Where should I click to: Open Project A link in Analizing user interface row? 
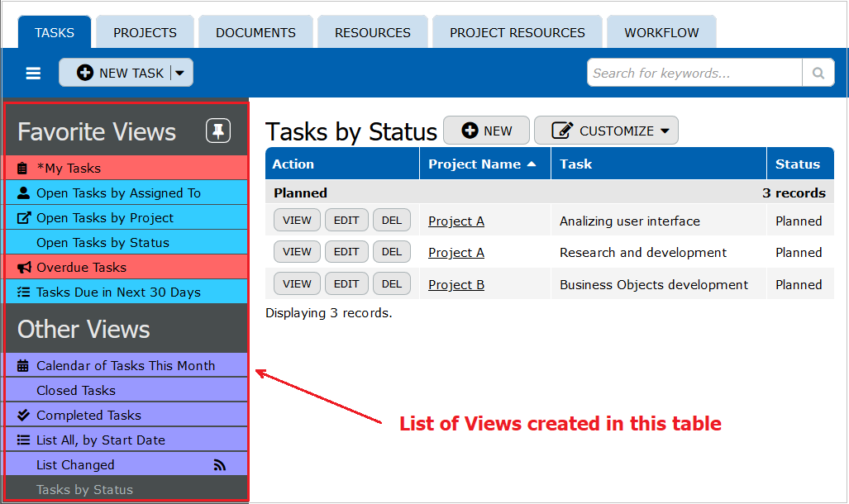point(456,221)
